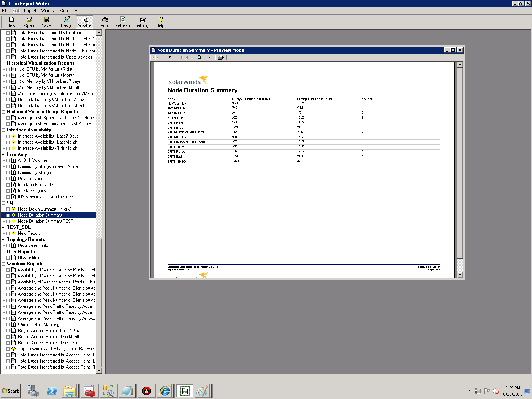Open the zoom level dropdown arrow in preview
532x399 pixels.
click(209, 57)
